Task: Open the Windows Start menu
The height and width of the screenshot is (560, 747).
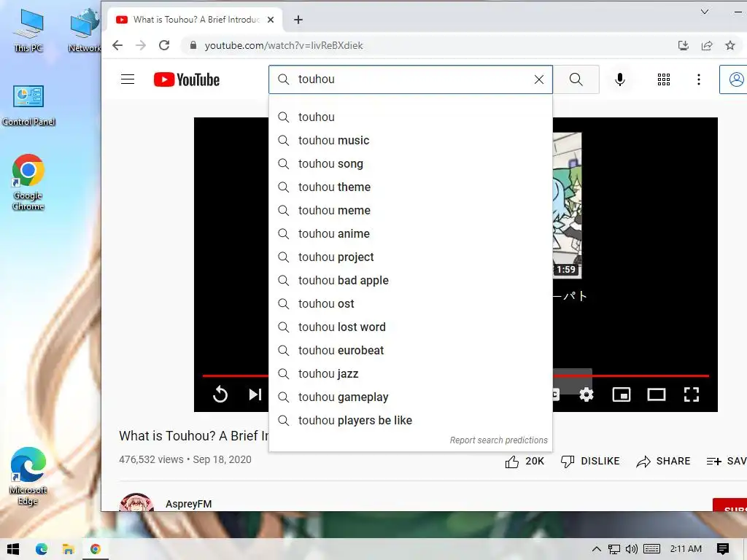Action: tap(13, 549)
